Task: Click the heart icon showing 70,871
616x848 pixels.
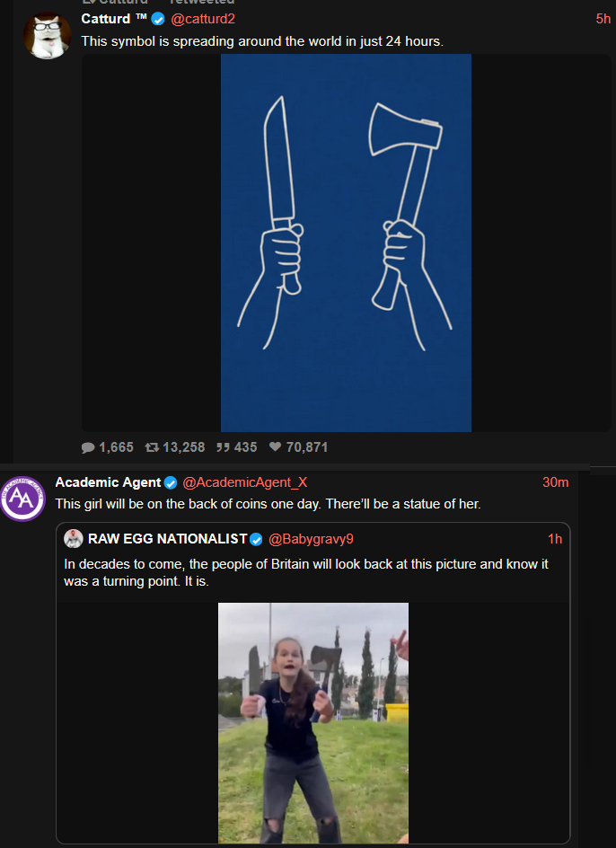Action: 276,446
